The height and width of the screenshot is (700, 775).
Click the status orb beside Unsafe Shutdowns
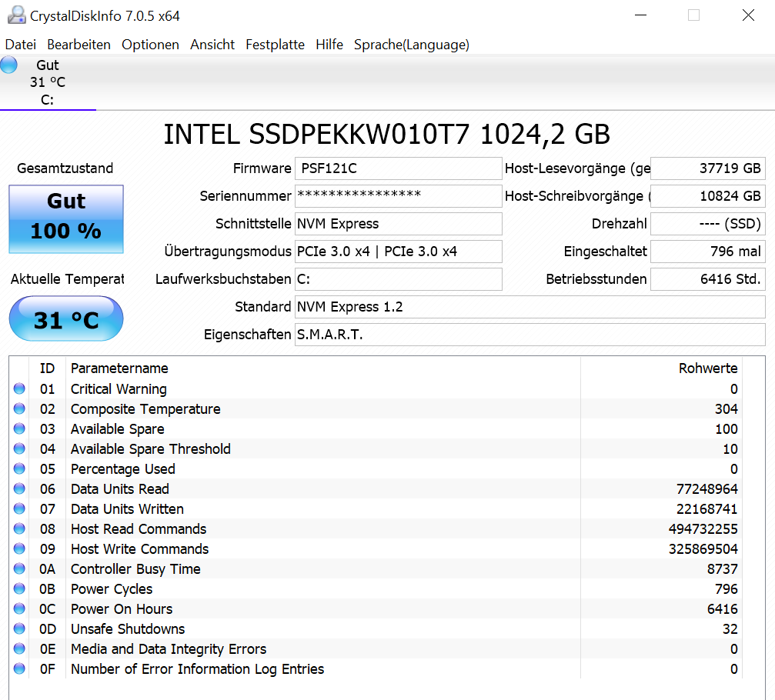coord(19,629)
